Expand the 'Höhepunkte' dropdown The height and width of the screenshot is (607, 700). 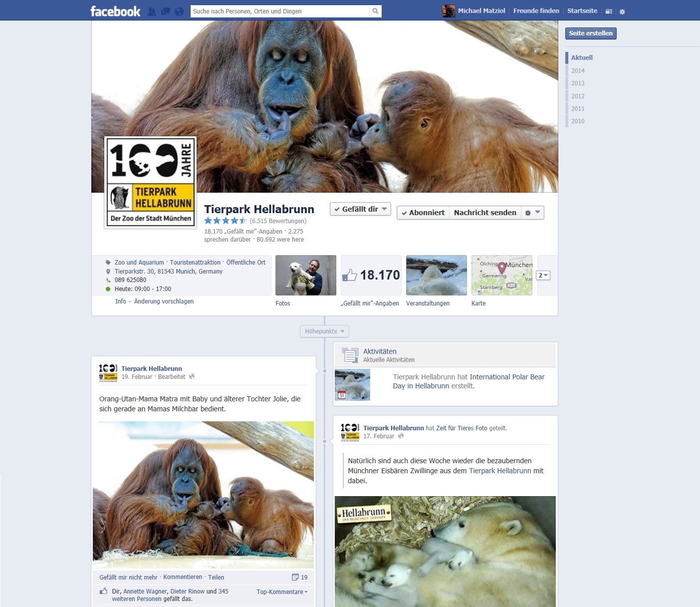click(x=324, y=331)
